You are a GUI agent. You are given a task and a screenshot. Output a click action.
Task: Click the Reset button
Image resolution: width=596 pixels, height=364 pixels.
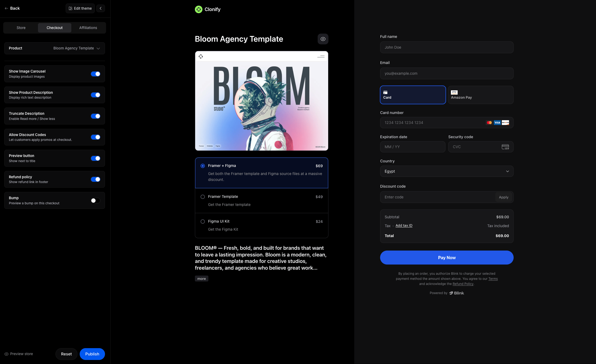click(x=66, y=354)
